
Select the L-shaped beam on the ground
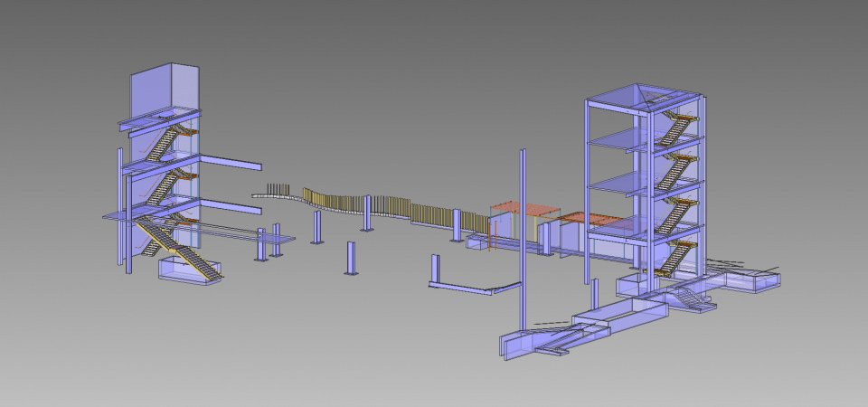[x=470, y=289]
